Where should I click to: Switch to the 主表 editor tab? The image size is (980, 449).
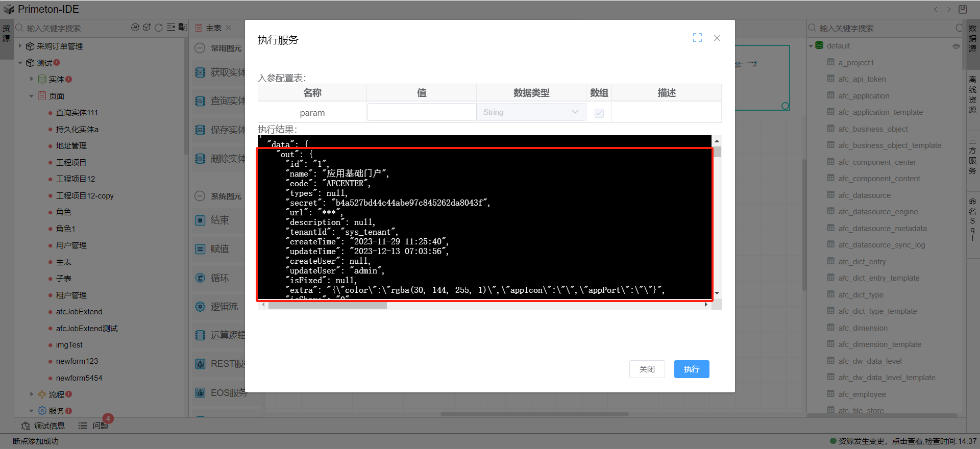coord(213,28)
